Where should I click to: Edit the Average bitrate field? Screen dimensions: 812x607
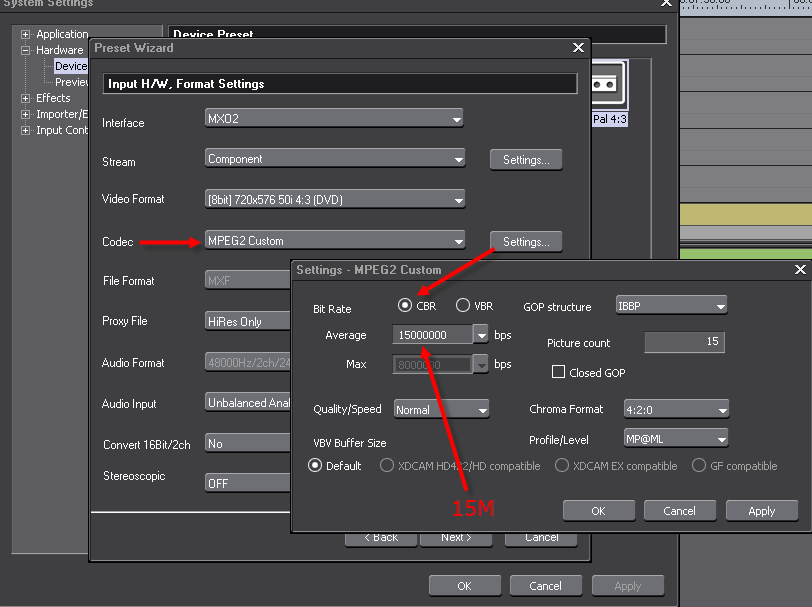pos(432,335)
